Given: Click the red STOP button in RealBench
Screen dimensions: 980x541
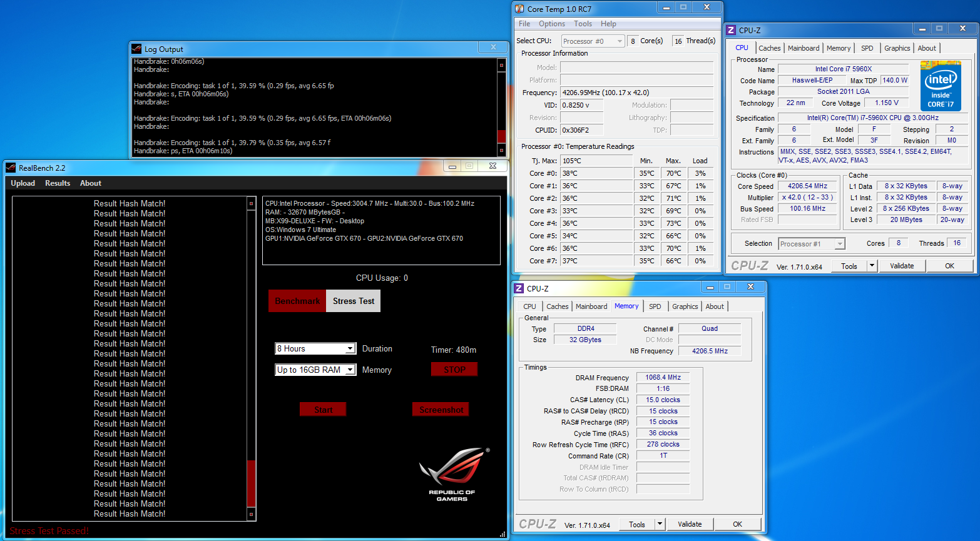Looking at the screenshot, I should pyautogui.click(x=454, y=370).
